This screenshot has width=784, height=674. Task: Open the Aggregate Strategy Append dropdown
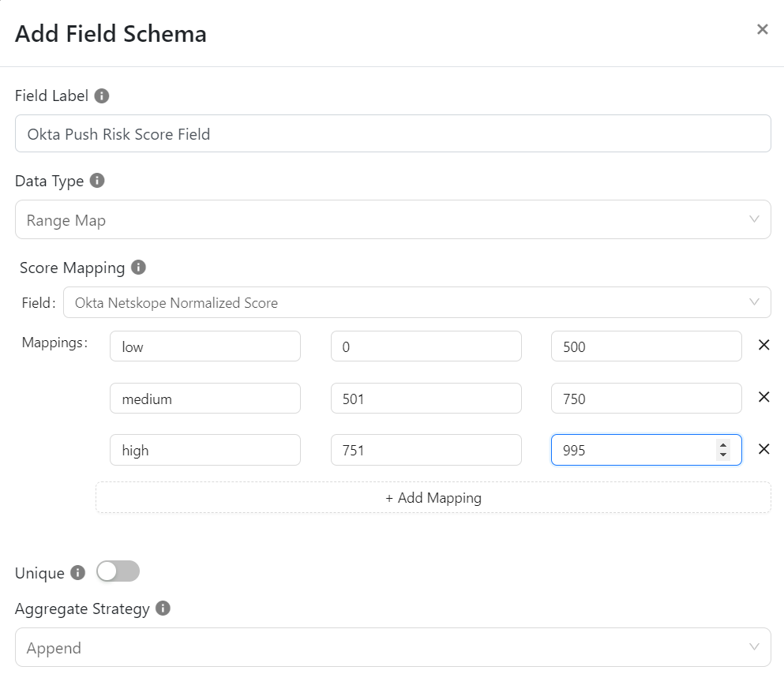(x=393, y=647)
